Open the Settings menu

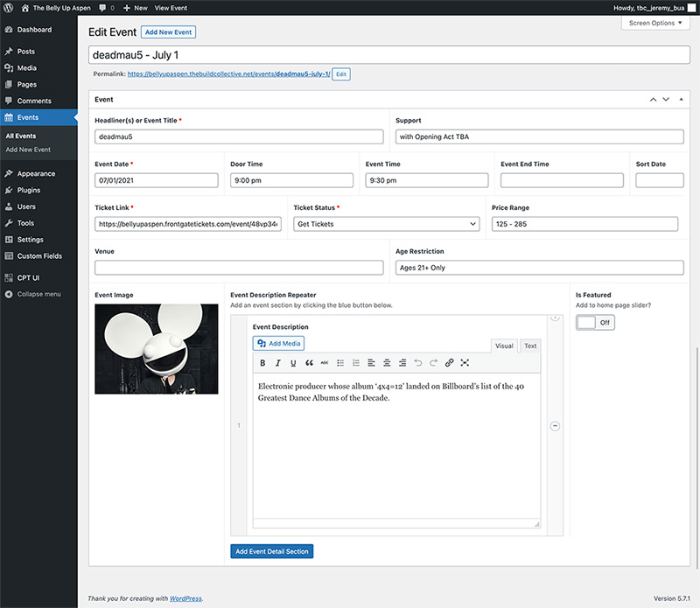click(x=38, y=240)
